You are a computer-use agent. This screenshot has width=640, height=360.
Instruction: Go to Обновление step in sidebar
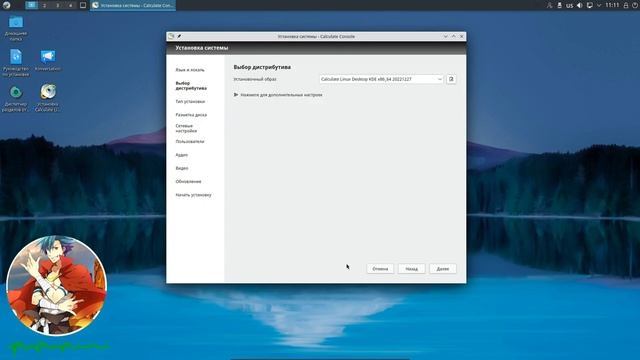(x=188, y=182)
